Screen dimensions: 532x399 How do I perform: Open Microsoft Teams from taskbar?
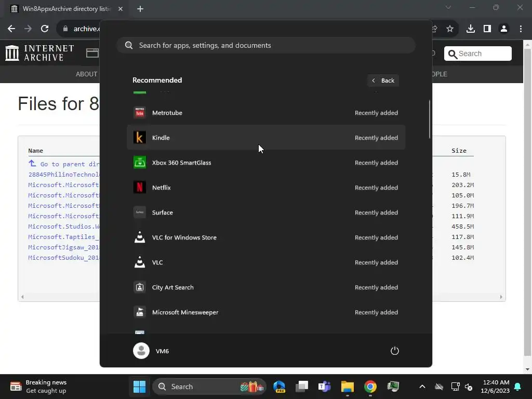324,387
